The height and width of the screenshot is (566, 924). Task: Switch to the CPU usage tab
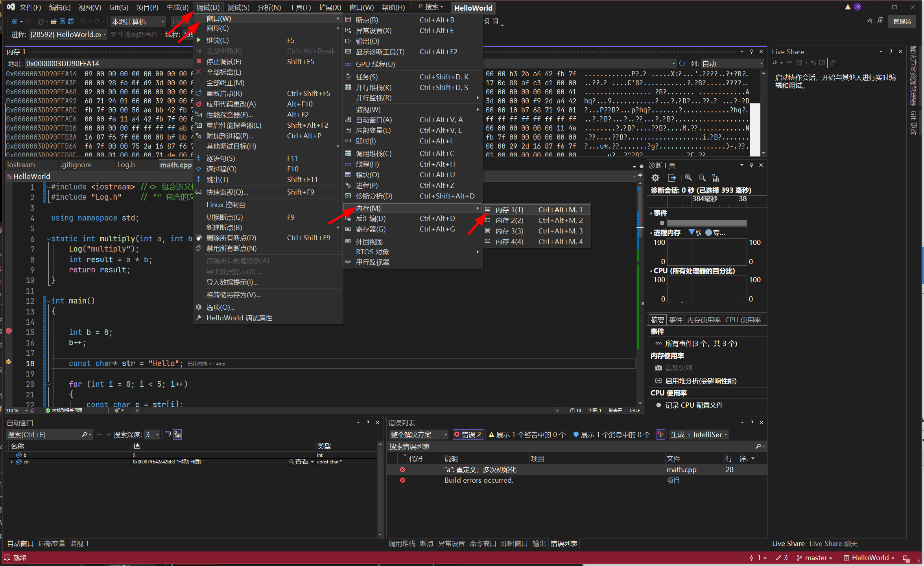click(743, 320)
